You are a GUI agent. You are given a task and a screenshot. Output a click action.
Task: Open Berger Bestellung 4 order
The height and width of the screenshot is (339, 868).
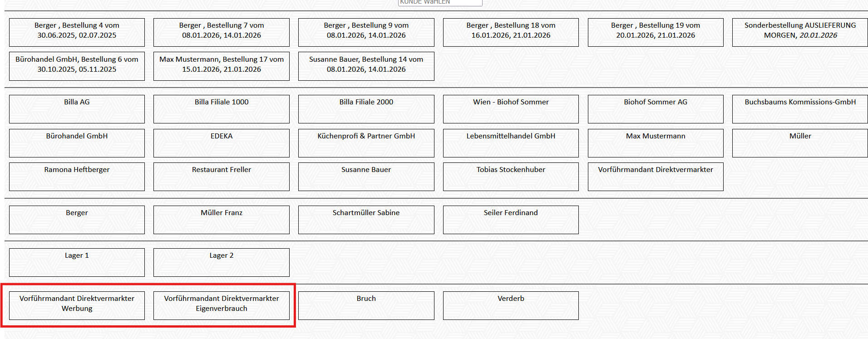[77, 32]
